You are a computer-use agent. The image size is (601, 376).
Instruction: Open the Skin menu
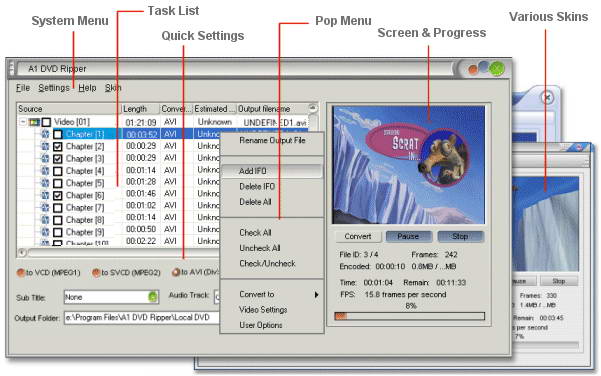pos(113,88)
